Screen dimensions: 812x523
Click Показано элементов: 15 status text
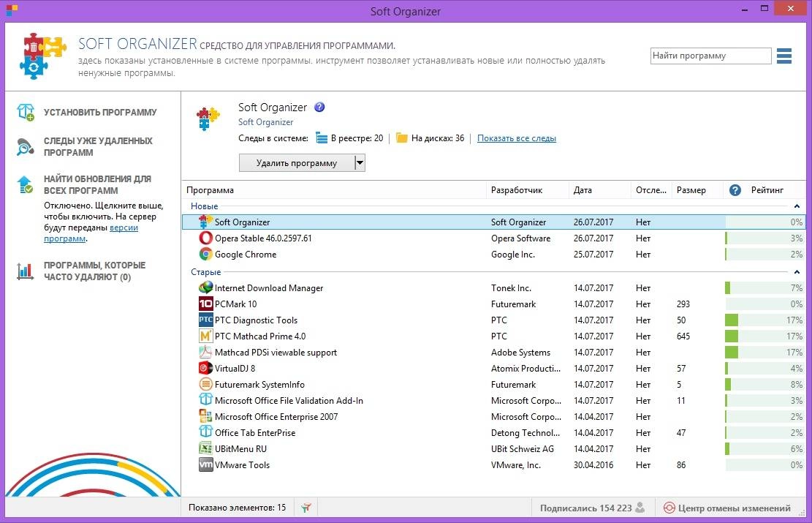click(238, 508)
